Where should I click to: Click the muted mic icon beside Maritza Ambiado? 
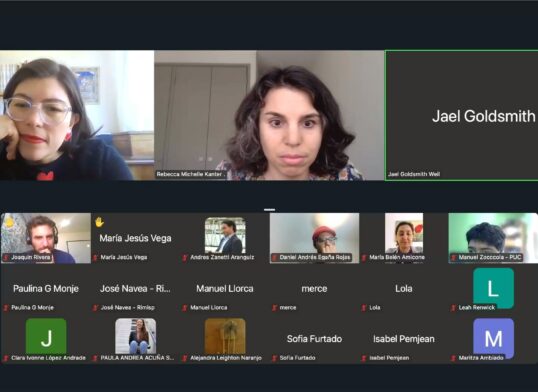454,358
